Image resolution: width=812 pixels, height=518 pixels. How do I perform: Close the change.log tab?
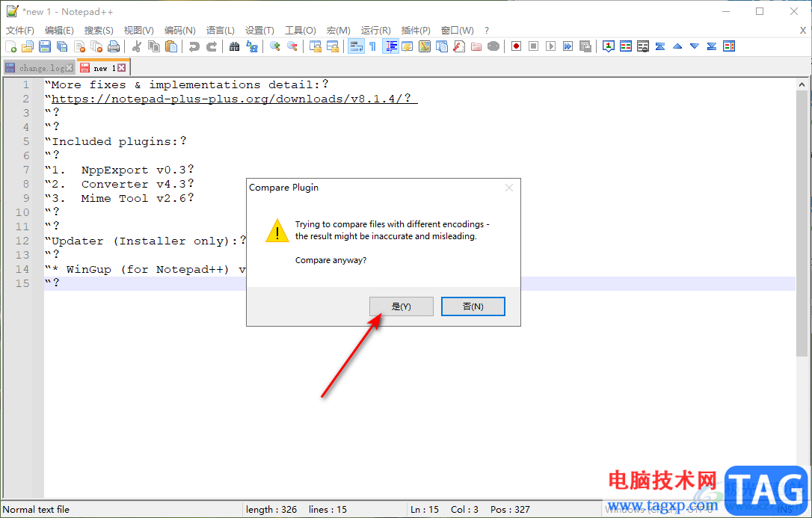tap(70, 68)
